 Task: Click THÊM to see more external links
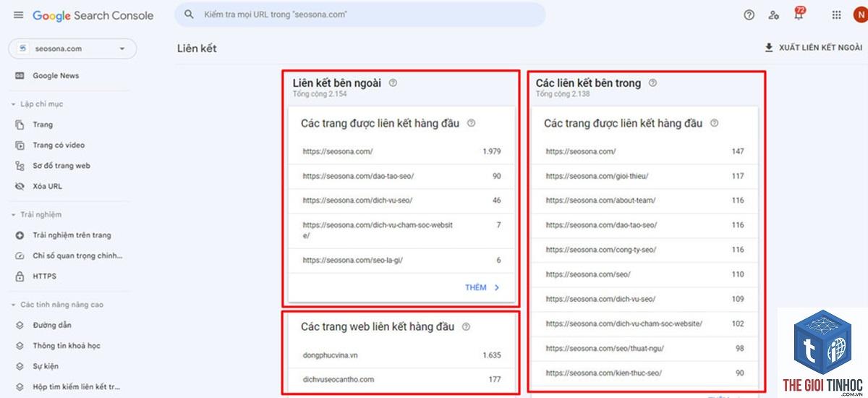coord(482,288)
